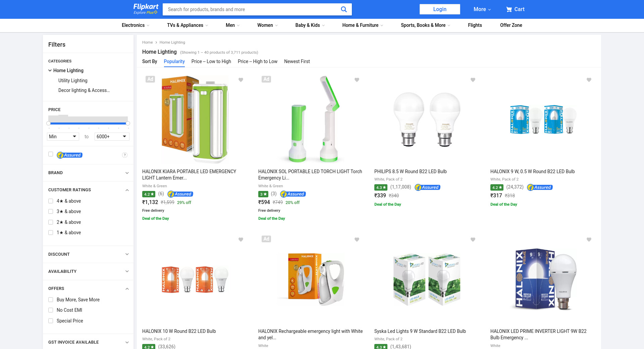Click the search magnifier icon
The image size is (644, 349).
[x=343, y=9]
